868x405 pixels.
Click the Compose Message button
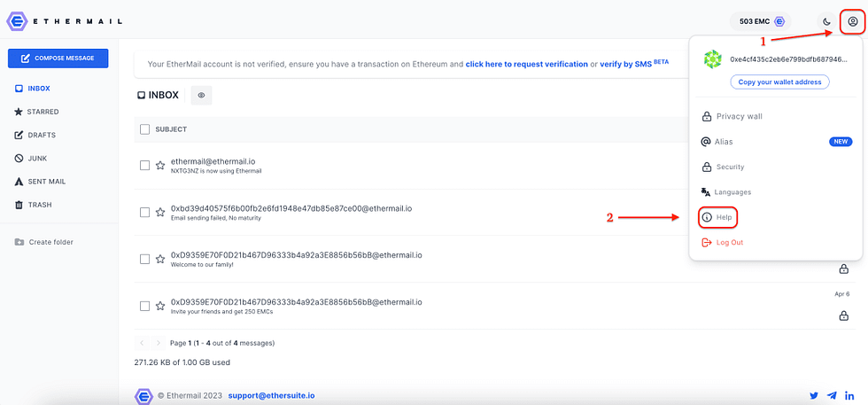tap(58, 58)
